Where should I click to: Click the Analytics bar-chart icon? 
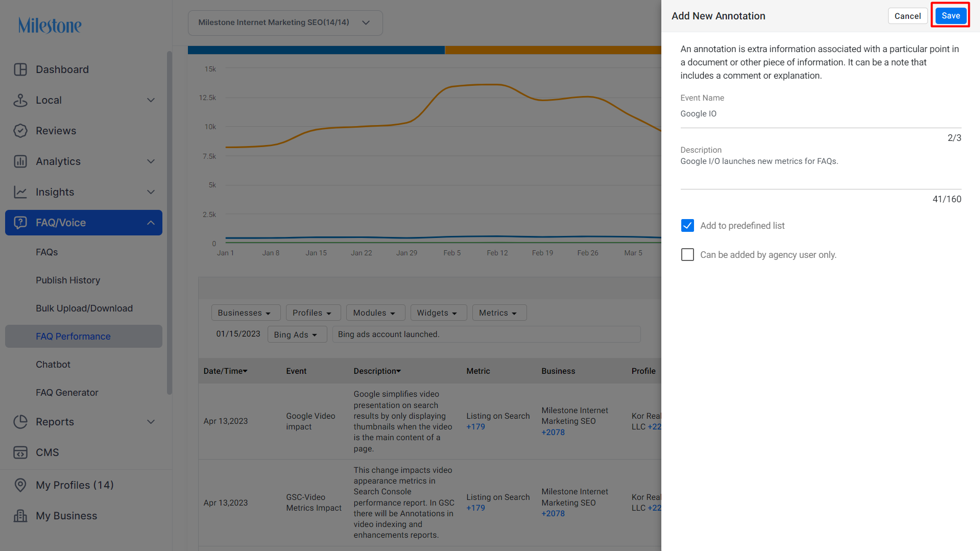20,161
